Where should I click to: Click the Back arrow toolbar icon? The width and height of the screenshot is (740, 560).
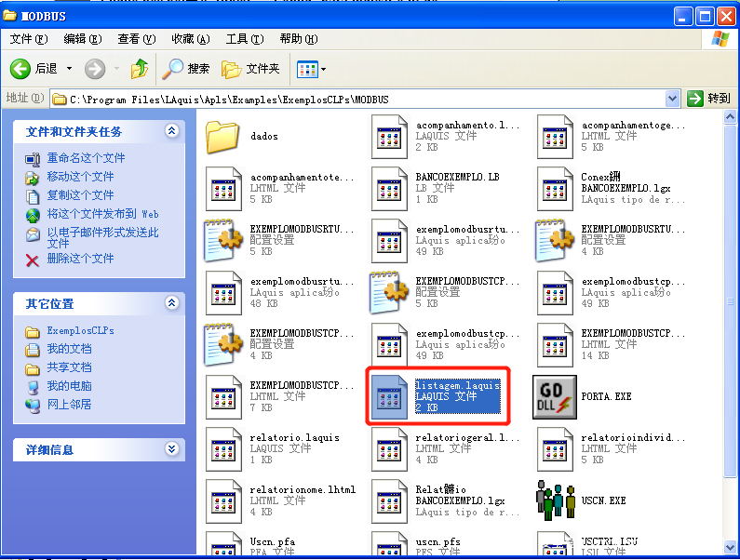20,70
